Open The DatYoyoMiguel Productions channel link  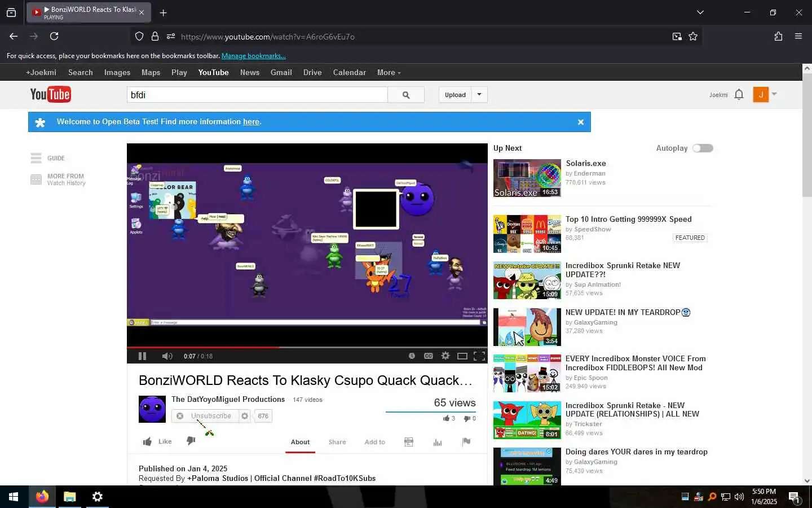click(x=228, y=399)
